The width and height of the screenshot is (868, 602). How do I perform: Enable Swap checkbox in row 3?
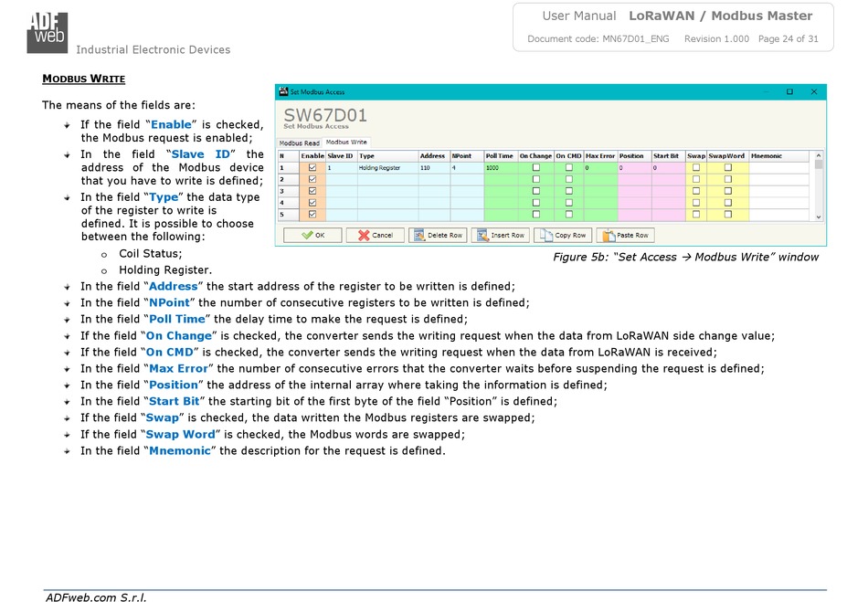click(x=696, y=191)
